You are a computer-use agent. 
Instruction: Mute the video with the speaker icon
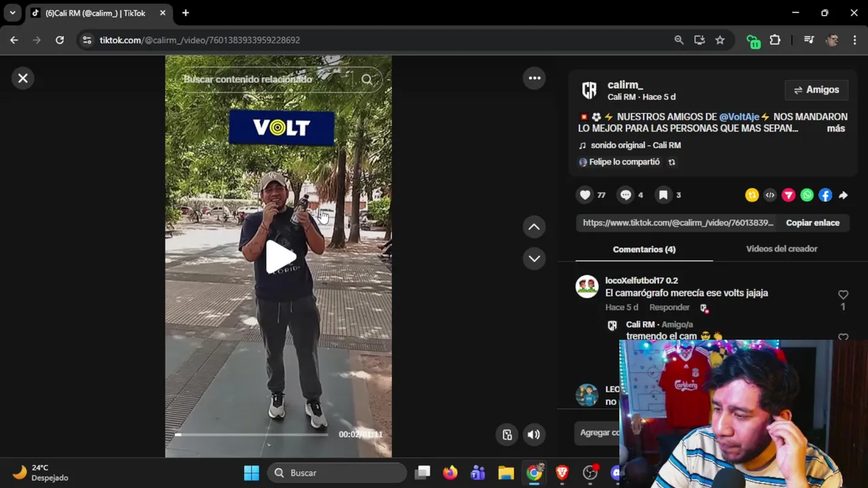[x=534, y=434]
